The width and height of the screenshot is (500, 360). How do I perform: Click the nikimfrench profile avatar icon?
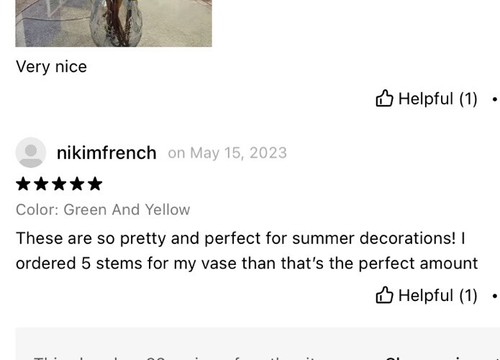tap(31, 152)
